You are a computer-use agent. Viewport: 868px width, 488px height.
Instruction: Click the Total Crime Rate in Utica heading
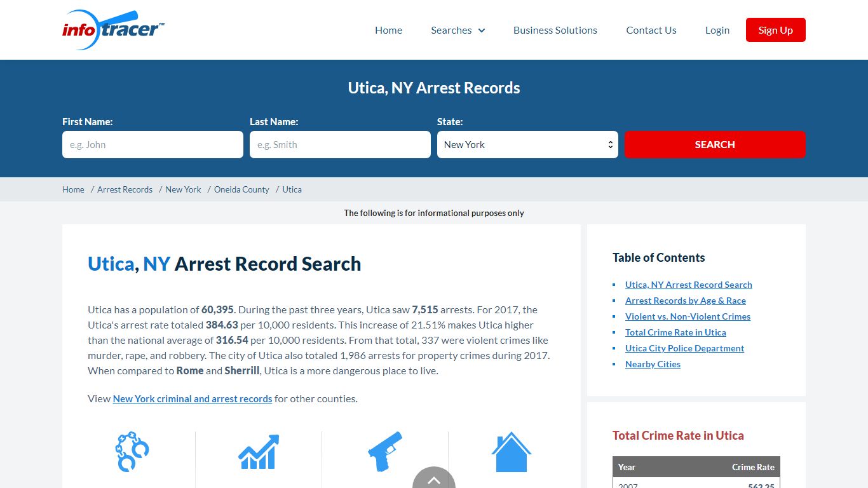pos(678,435)
